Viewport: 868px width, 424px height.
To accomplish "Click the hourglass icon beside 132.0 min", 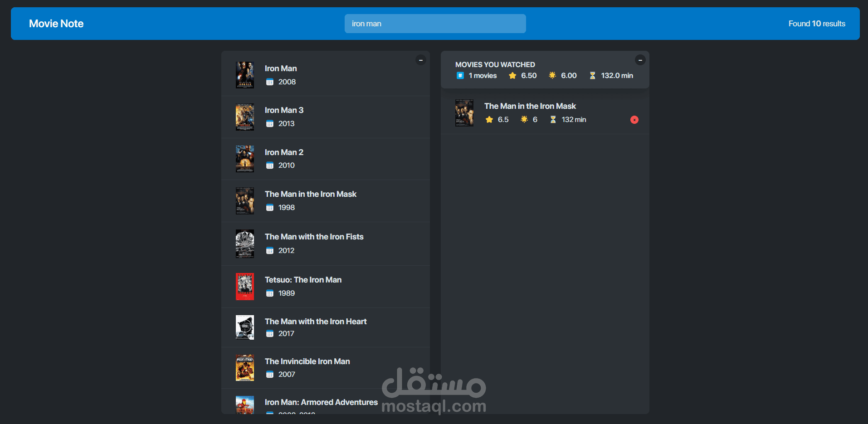I will click(x=592, y=76).
